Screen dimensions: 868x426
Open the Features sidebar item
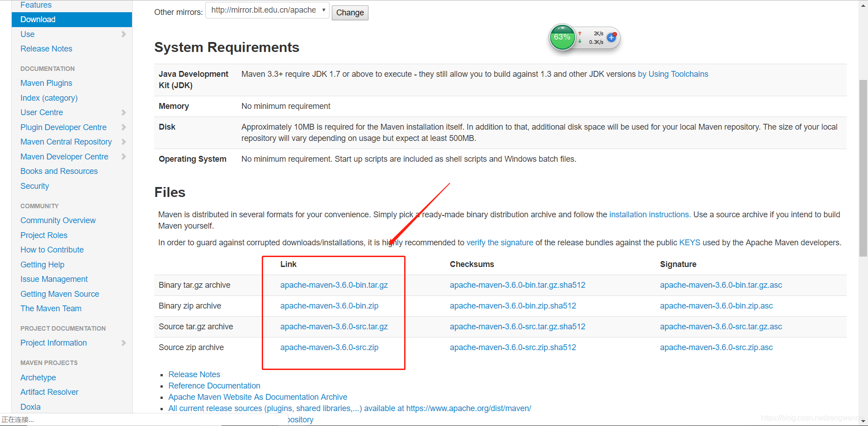(x=36, y=5)
